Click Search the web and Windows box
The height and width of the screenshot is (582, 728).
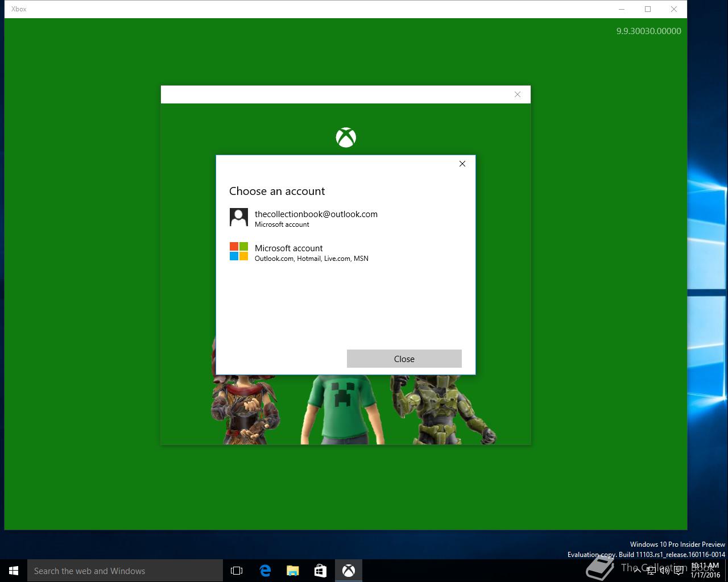[x=125, y=571]
